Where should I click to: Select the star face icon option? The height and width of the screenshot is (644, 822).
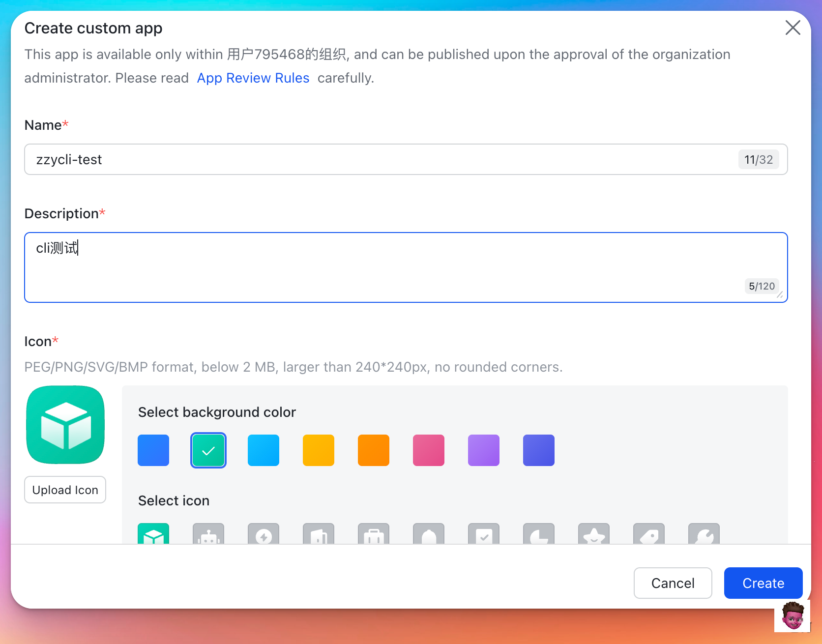click(x=594, y=533)
